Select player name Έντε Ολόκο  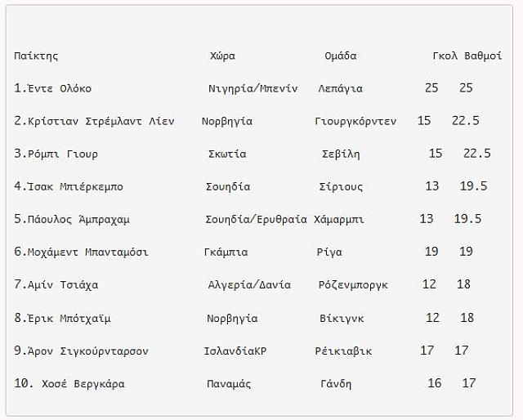pyautogui.click(x=60, y=88)
